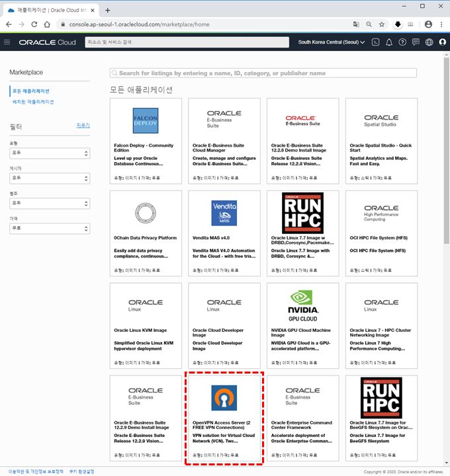The image size is (450, 476).
Task: Open a new browser tab with plus
Action: click(108, 11)
